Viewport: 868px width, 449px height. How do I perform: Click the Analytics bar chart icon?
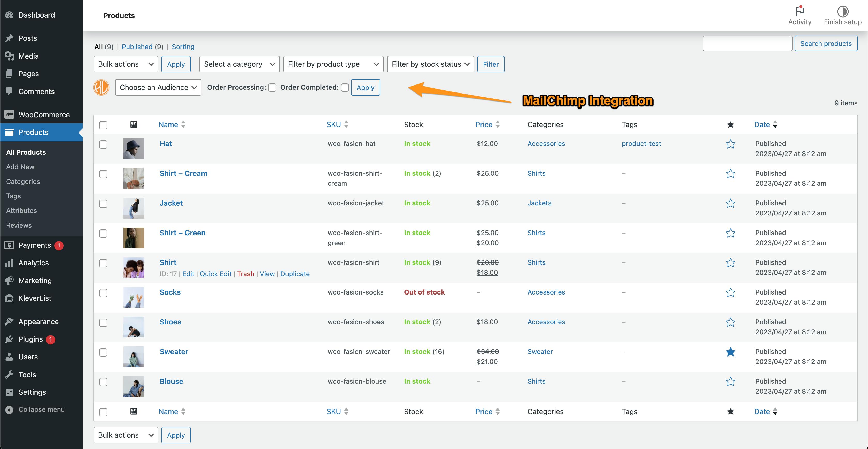[x=10, y=262]
